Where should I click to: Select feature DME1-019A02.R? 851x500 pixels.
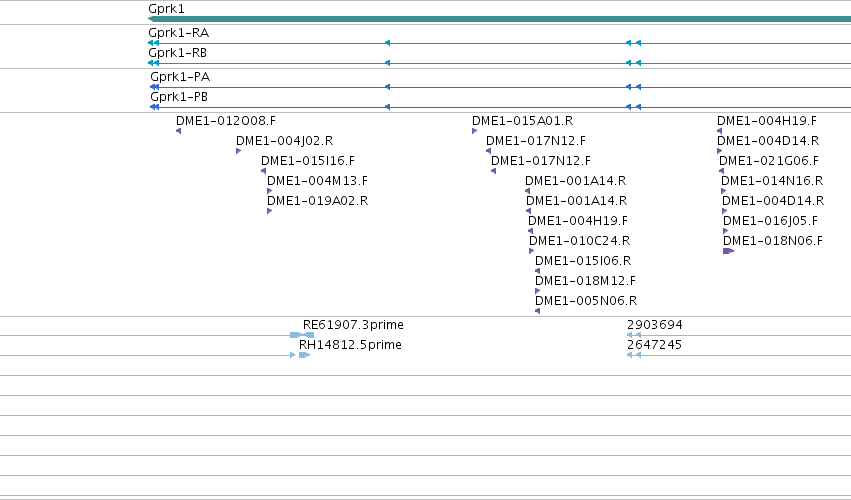tap(317, 201)
